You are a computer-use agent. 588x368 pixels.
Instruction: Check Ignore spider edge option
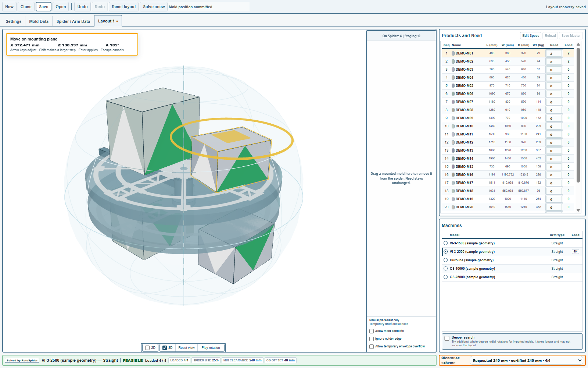372,339
